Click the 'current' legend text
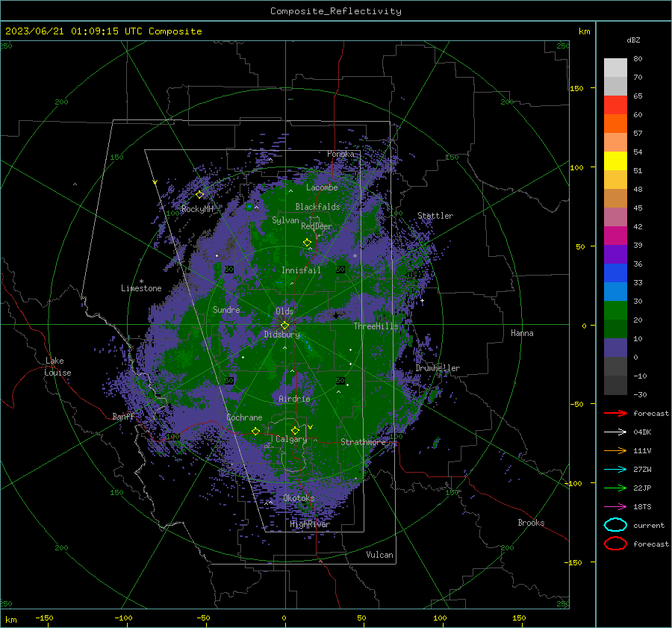 click(x=649, y=525)
